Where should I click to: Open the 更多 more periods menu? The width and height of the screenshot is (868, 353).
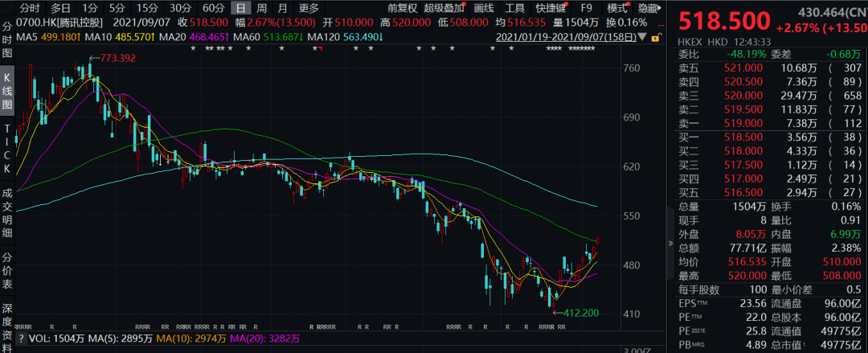(309, 8)
